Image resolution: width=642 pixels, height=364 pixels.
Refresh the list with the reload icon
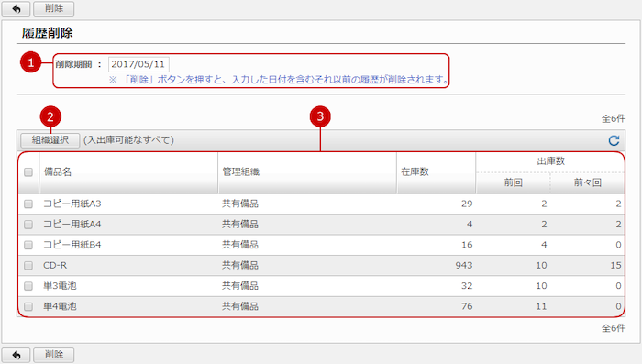(614, 140)
